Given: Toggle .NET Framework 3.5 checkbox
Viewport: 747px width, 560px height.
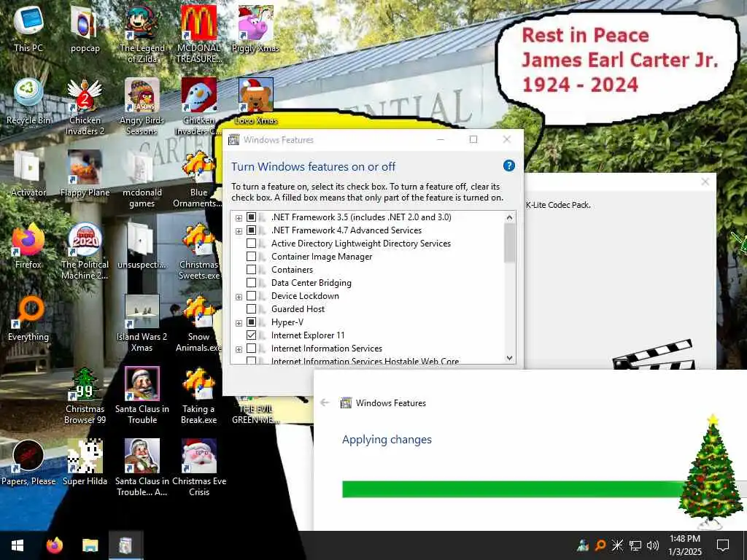Looking at the screenshot, I should (251, 217).
